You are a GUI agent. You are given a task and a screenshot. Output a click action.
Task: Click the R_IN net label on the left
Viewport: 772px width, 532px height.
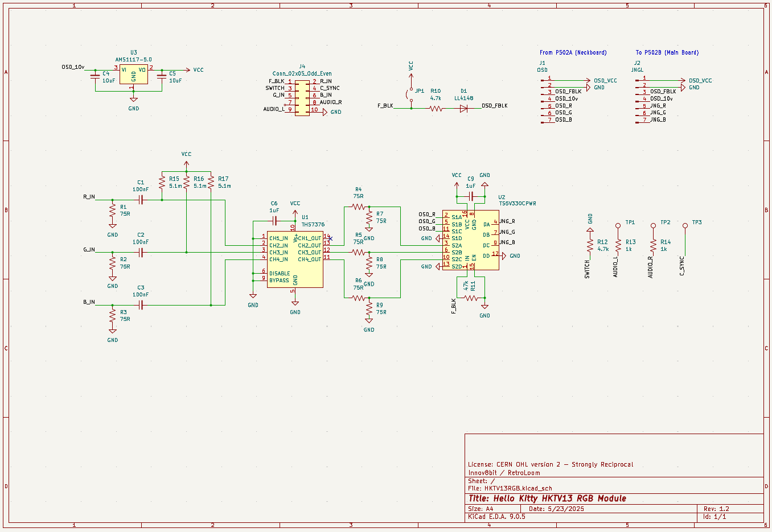[89, 196]
